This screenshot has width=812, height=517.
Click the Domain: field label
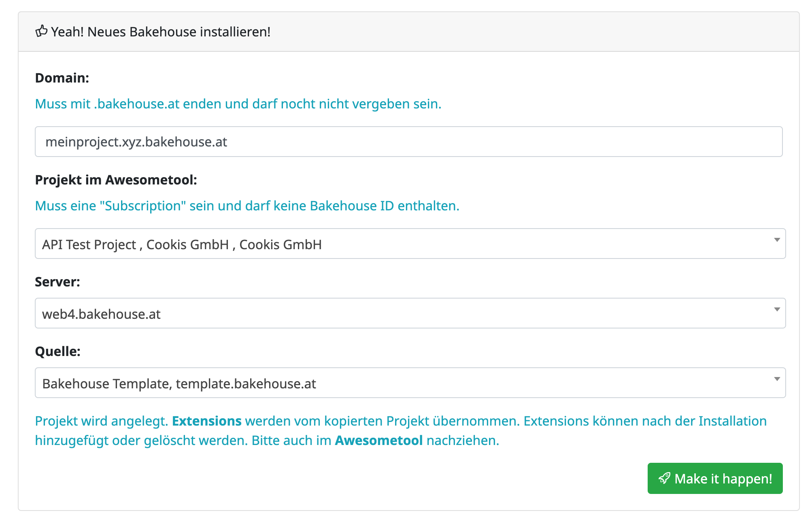point(62,78)
